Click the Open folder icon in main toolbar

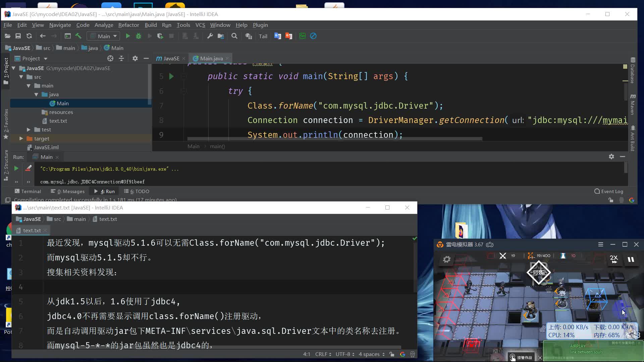7,36
